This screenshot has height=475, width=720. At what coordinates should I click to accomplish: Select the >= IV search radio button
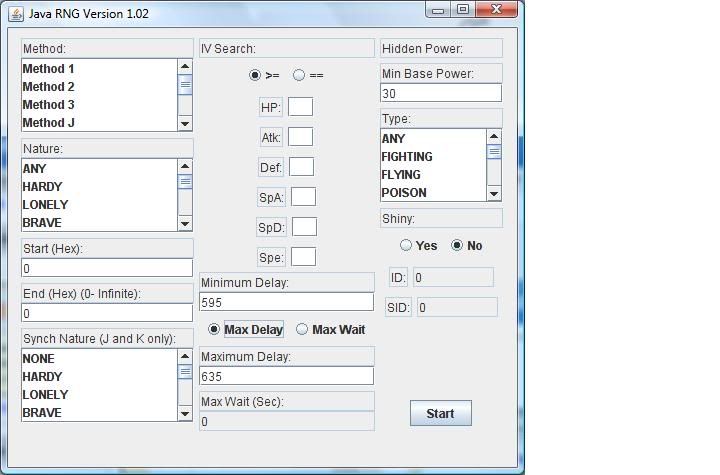(256, 75)
